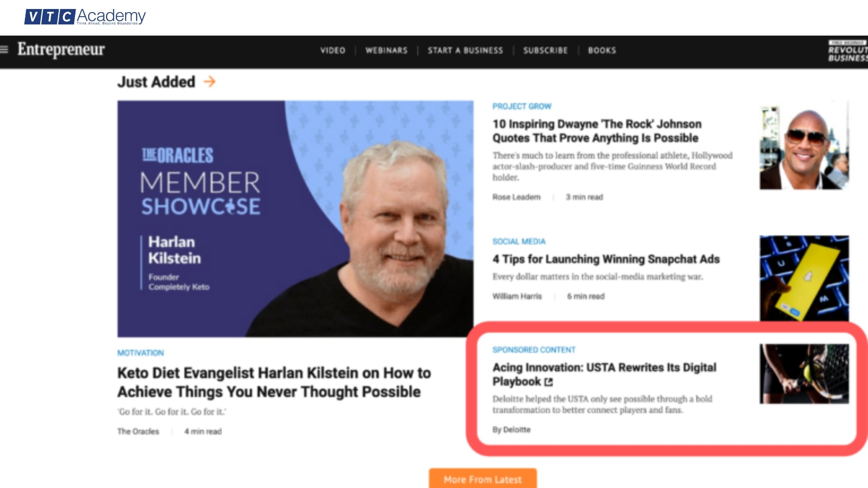Image resolution: width=868 pixels, height=488 pixels.
Task: Click the external link icon after Playbook
Action: [x=548, y=382]
